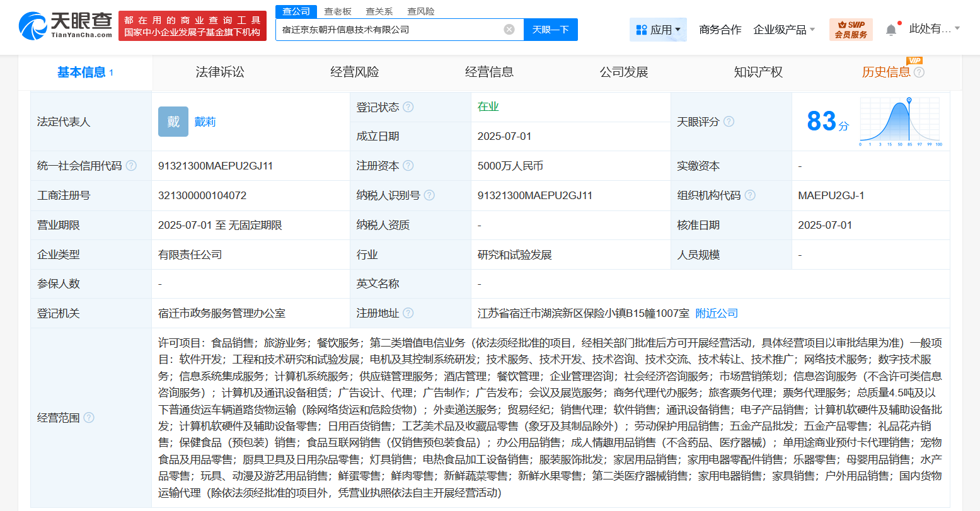Expand the 应用 dropdown
Viewport: 980px width, 511px height.
(678, 30)
